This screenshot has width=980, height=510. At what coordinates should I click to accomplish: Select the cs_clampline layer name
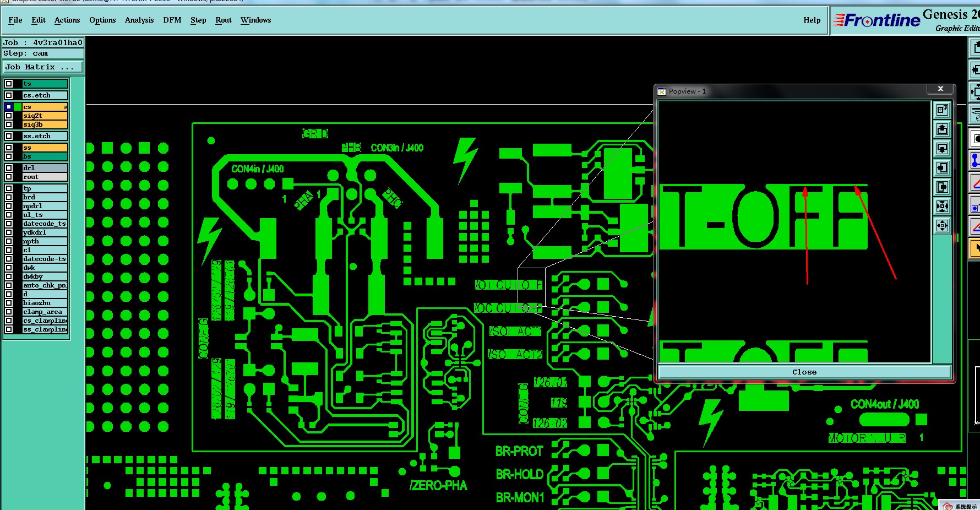click(45, 321)
